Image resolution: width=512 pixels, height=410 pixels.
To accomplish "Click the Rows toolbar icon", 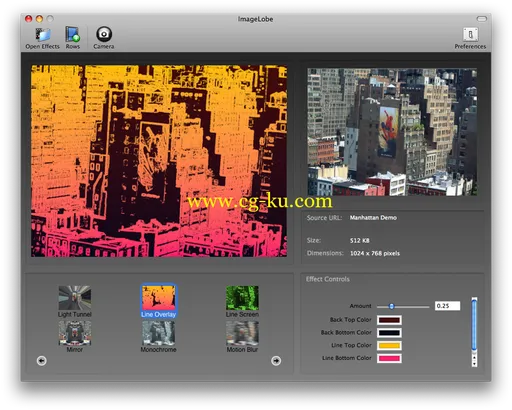I will (72, 34).
